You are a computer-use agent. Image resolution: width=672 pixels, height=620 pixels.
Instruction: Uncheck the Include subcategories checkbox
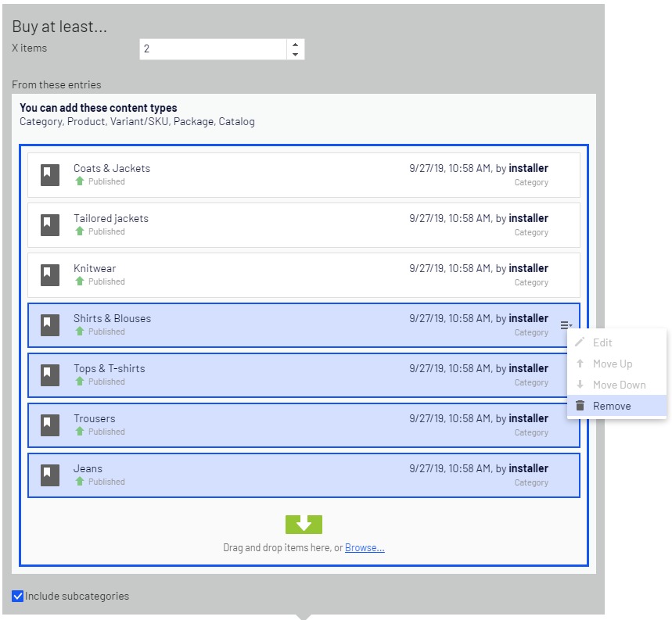click(x=18, y=597)
